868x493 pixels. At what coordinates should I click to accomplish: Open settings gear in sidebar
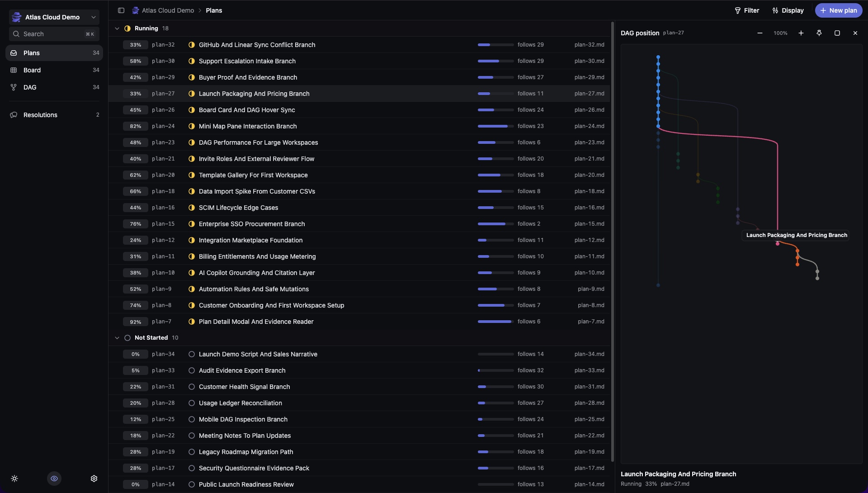coord(94,479)
